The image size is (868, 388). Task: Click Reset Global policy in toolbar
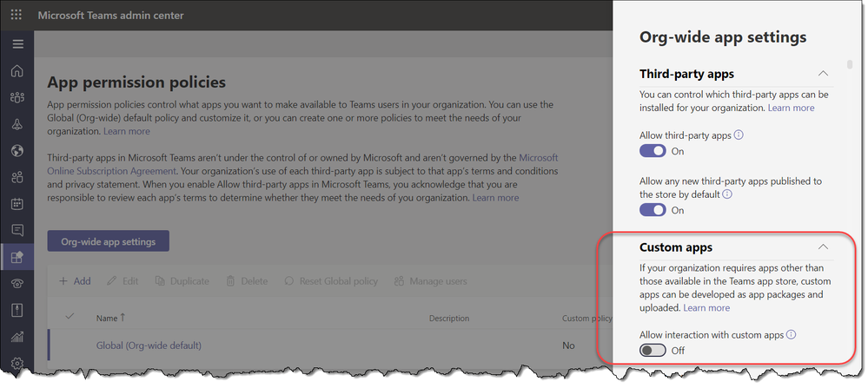pos(331,281)
